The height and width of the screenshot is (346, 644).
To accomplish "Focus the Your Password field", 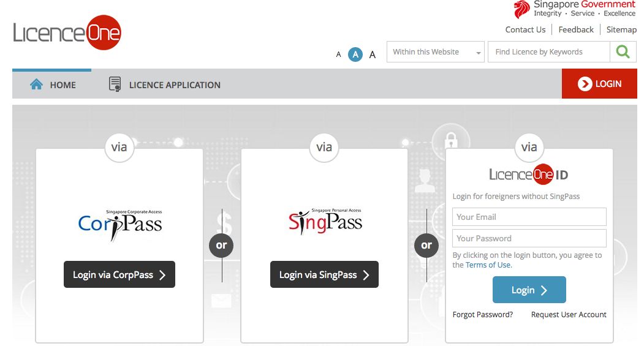I will point(529,238).
